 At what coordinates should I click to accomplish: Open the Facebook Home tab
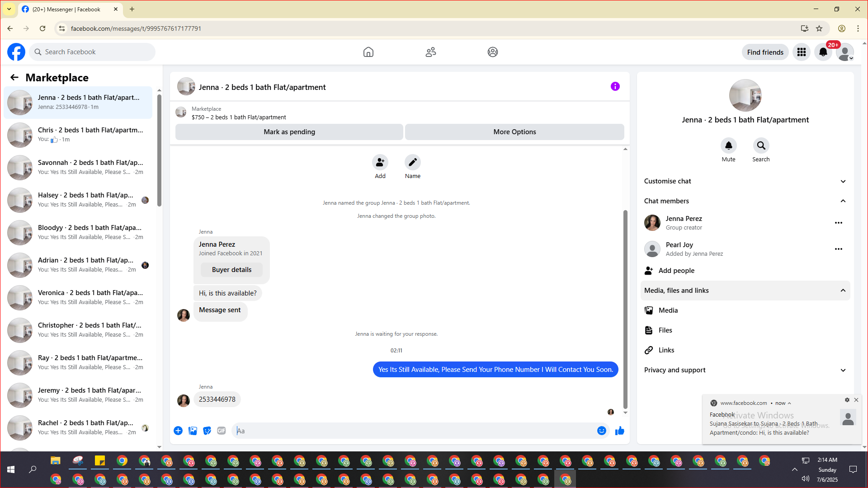point(368,52)
